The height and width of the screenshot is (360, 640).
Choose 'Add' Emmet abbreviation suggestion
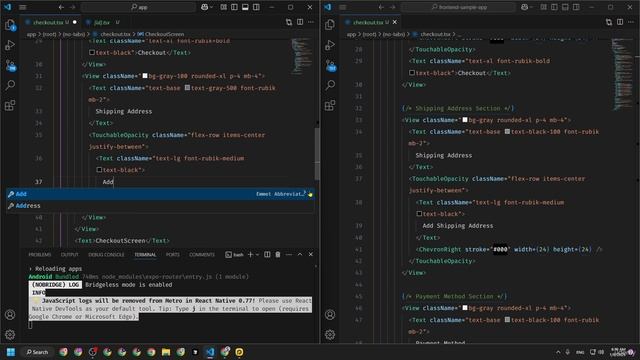pos(160,194)
